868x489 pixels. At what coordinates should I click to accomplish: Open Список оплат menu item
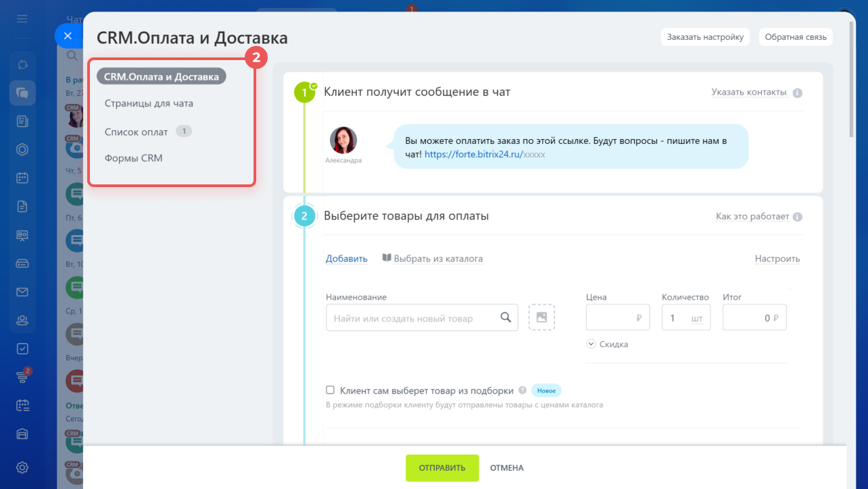pyautogui.click(x=136, y=132)
